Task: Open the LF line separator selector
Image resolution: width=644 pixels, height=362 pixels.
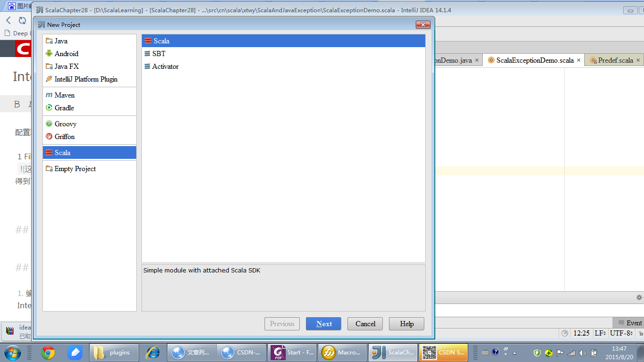Action: [x=600, y=333]
